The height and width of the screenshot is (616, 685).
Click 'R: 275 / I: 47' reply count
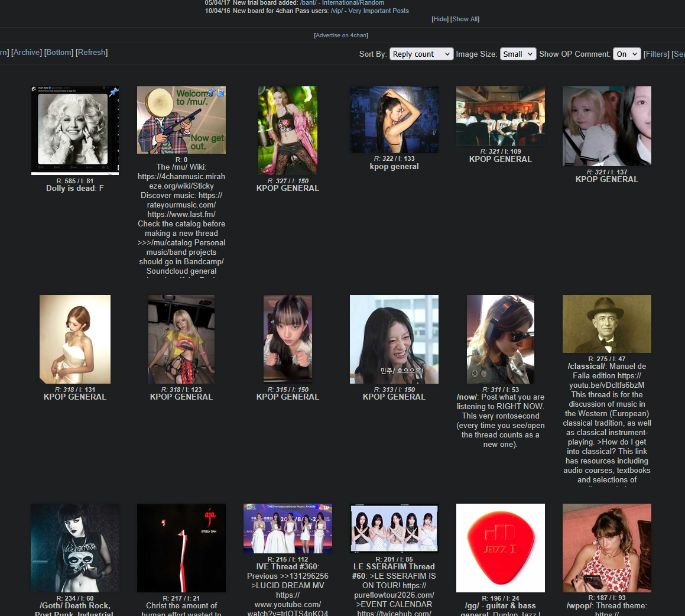point(607,359)
